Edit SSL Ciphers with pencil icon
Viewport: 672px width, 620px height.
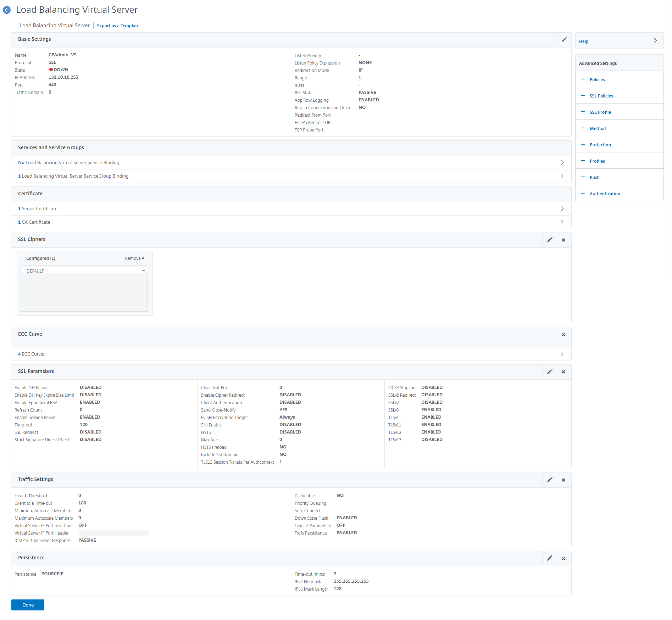point(549,240)
